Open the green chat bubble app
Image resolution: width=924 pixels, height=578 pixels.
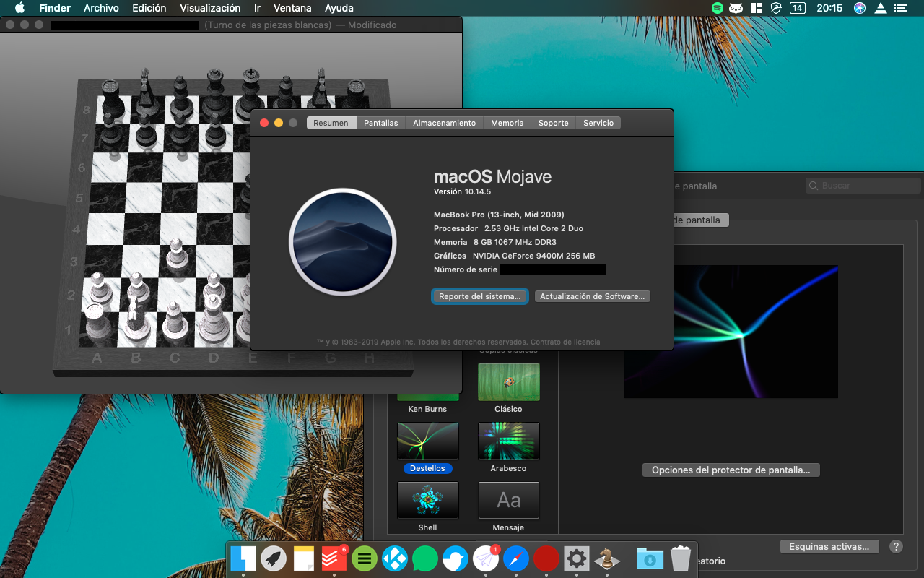pyautogui.click(x=425, y=558)
